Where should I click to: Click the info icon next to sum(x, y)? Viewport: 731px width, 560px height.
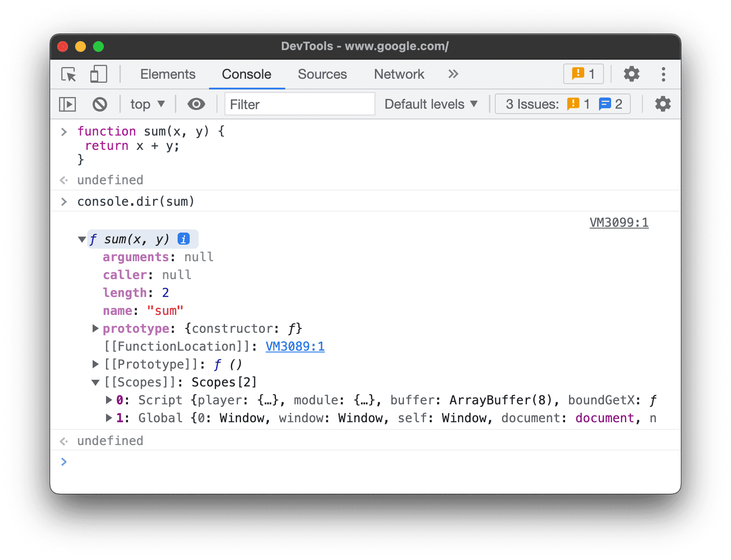(x=183, y=239)
